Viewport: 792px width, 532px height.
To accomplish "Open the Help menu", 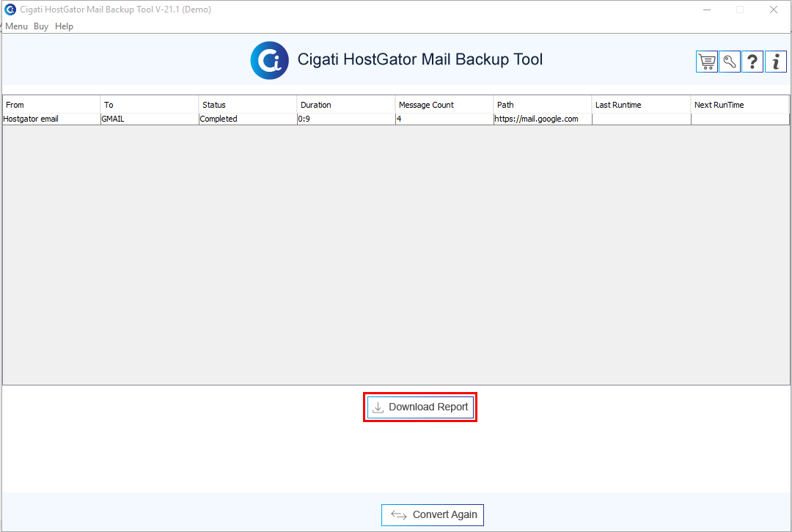I will click(64, 26).
